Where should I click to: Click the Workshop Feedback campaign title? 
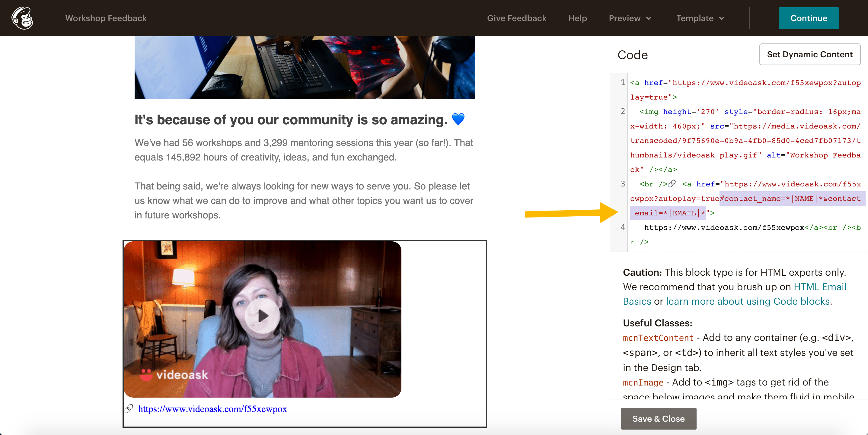106,18
